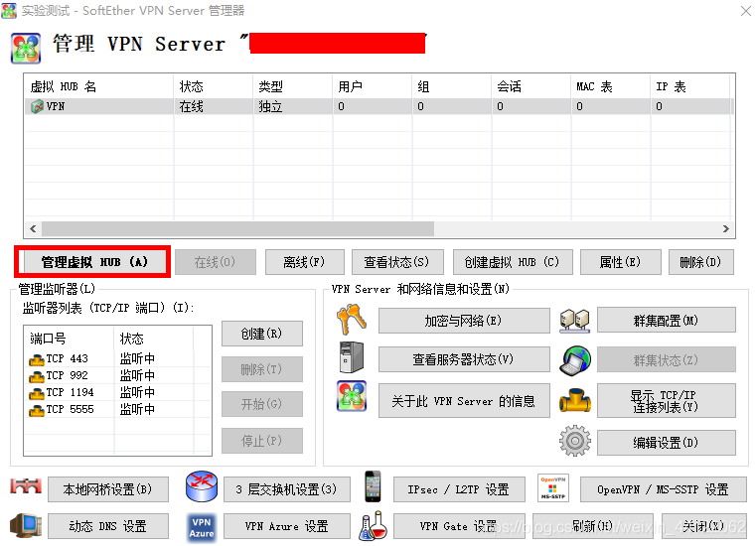Open OpenVPN / MS-SSTP 设置
The height and width of the screenshot is (546, 756).
click(663, 489)
